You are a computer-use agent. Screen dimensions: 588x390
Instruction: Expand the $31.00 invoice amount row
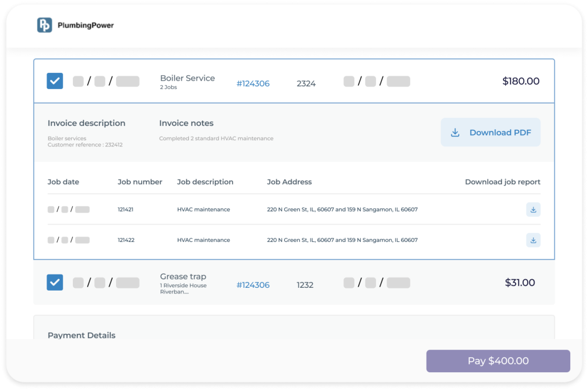coord(520,283)
